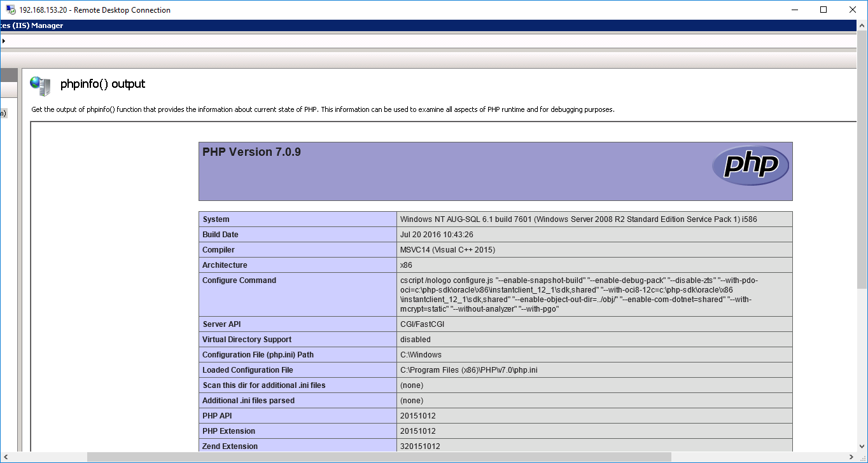Click the cscript configure command value
Viewport: 868px width, 463px height.
(579, 294)
